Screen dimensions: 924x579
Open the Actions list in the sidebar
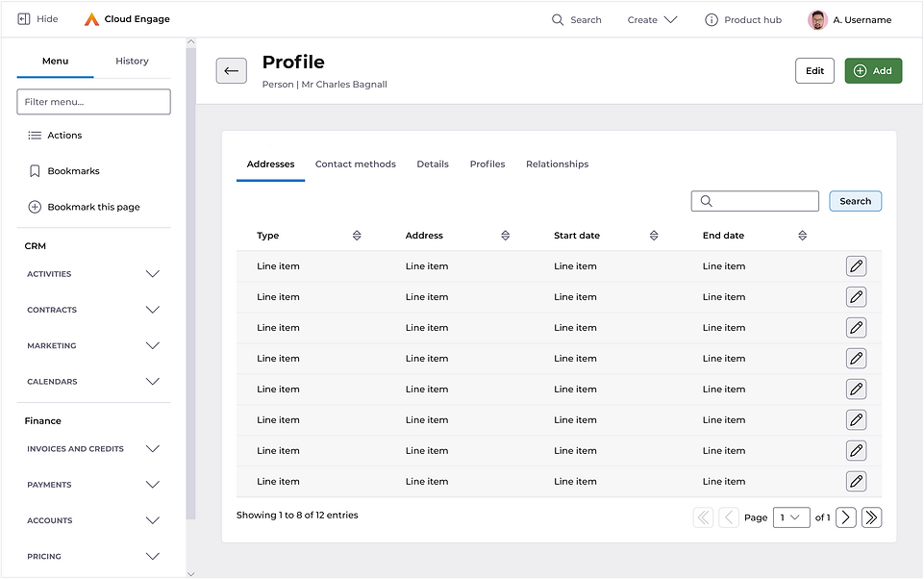point(55,135)
